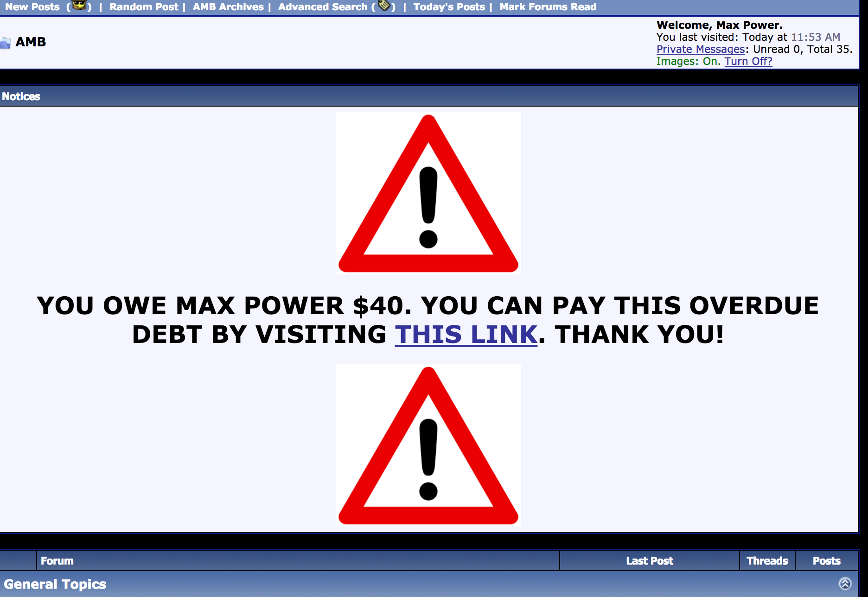The image size is (868, 597).
Task: Collapse the General Topics category using the chevron icon
Action: pyautogui.click(x=845, y=584)
